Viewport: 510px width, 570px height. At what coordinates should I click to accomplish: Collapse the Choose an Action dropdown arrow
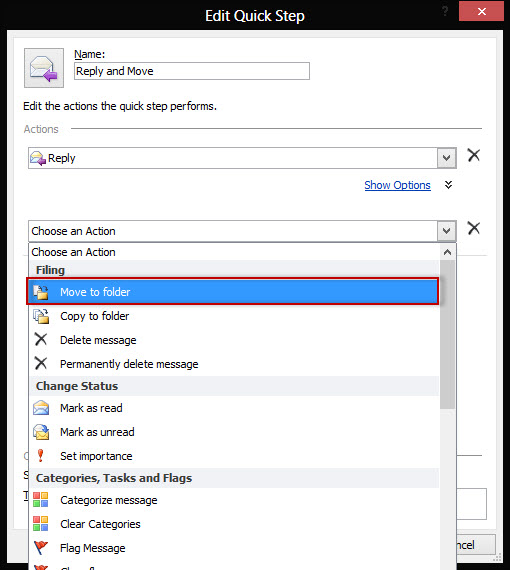pyautogui.click(x=446, y=231)
